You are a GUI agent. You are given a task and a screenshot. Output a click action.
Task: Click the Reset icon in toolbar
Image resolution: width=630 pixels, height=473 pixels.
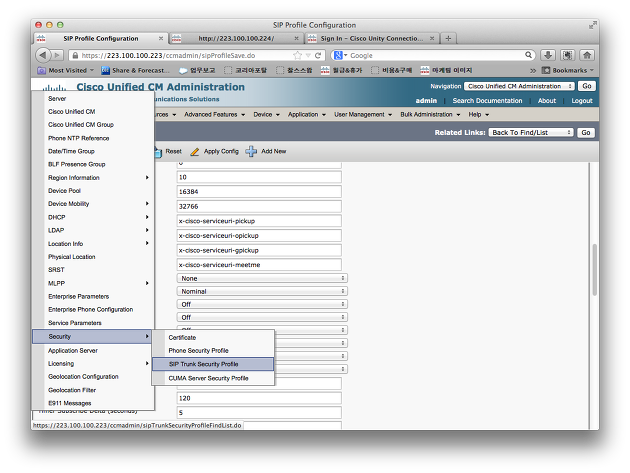click(158, 152)
